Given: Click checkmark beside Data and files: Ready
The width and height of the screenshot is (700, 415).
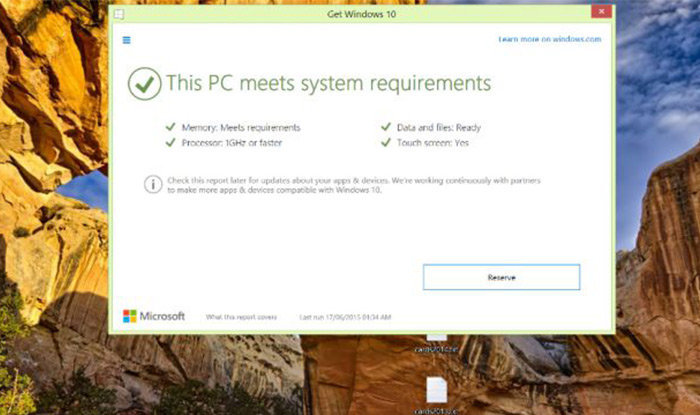Looking at the screenshot, I should tap(386, 127).
